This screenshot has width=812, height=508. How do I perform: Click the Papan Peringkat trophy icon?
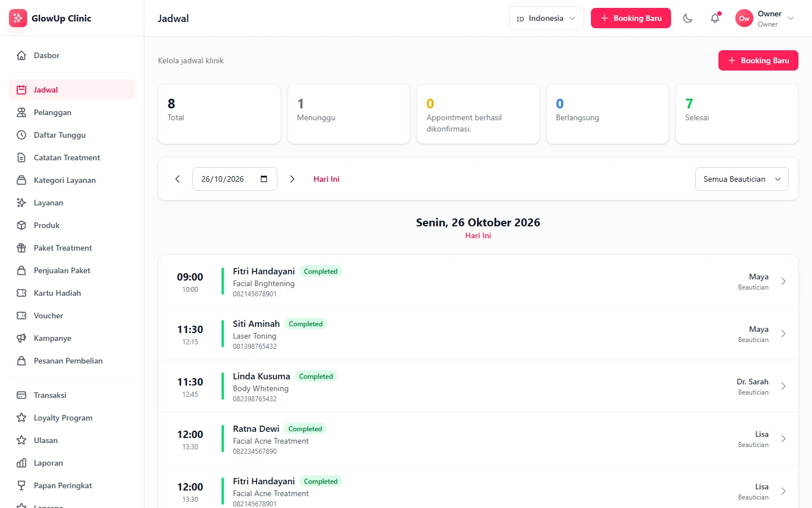21,485
